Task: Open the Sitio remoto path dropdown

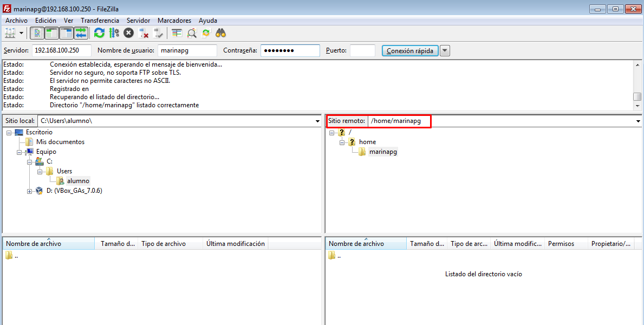Action: (638, 121)
